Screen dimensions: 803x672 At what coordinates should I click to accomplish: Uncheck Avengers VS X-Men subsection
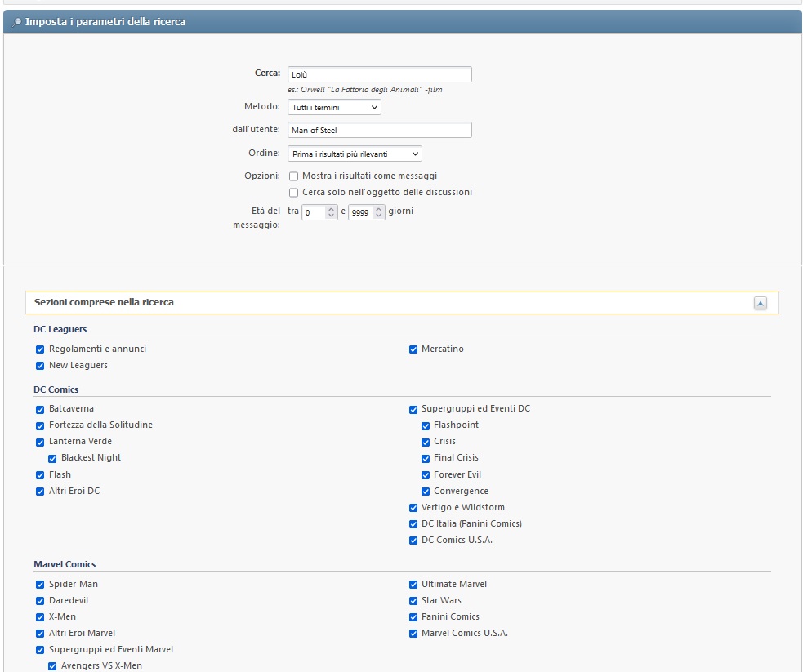pos(52,666)
